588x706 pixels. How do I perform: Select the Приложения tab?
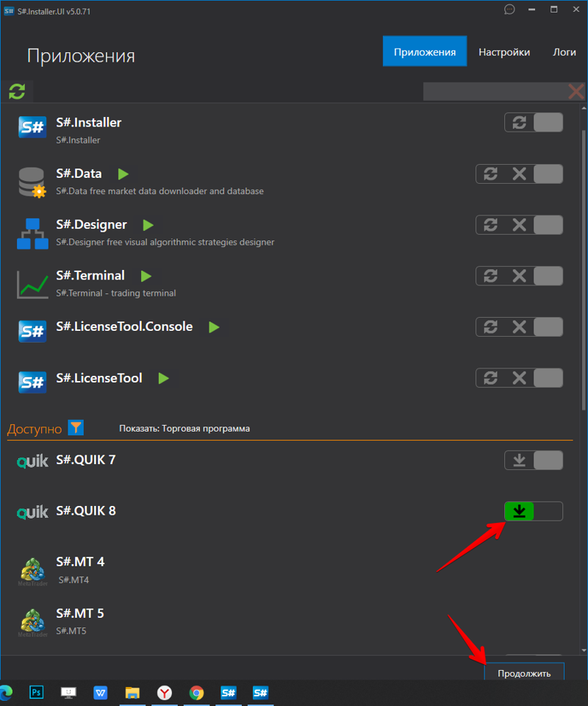[425, 51]
